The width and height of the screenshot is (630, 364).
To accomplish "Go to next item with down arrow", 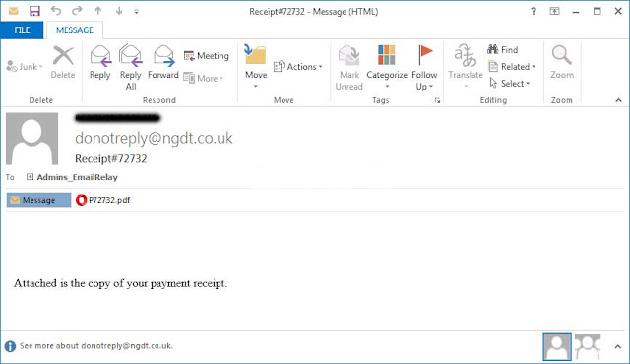I will (x=119, y=11).
